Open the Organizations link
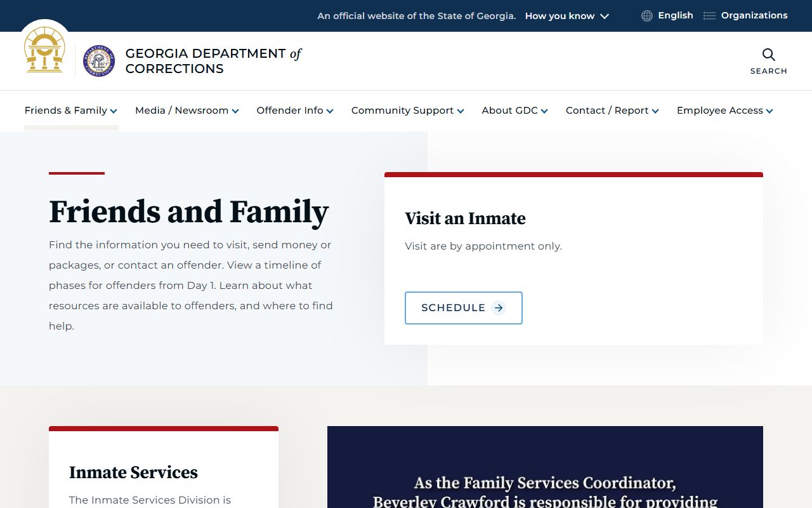 coord(754,15)
